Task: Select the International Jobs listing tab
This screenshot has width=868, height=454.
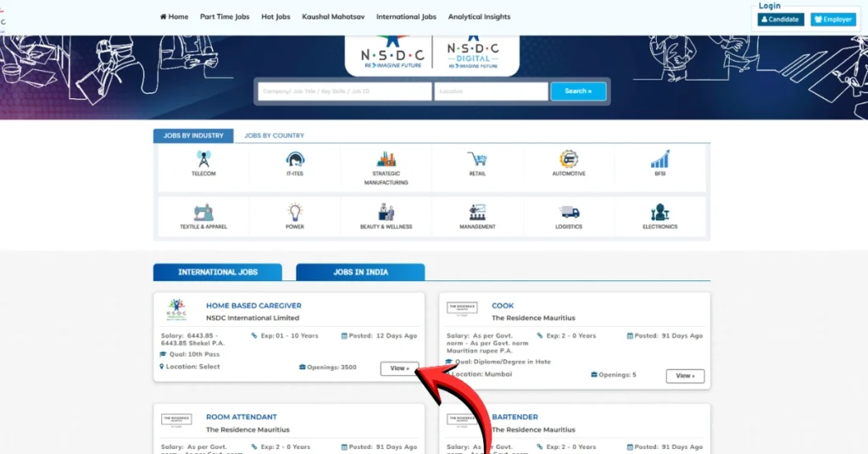Action: pyautogui.click(x=218, y=272)
